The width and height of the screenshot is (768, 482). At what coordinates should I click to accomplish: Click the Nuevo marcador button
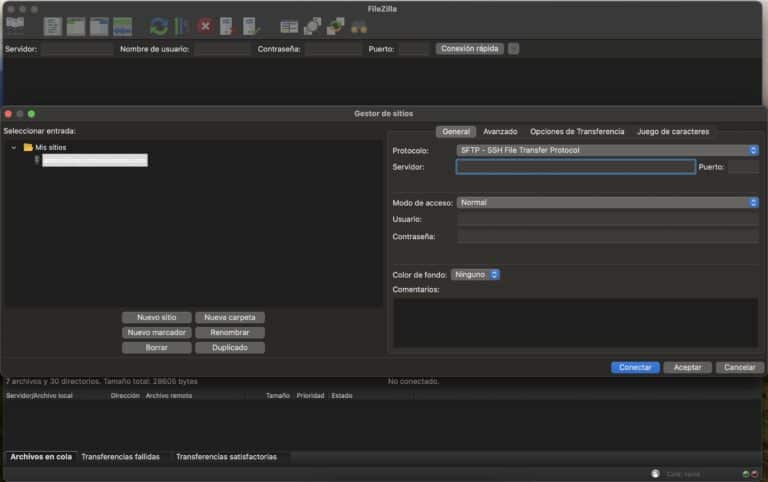157,333
